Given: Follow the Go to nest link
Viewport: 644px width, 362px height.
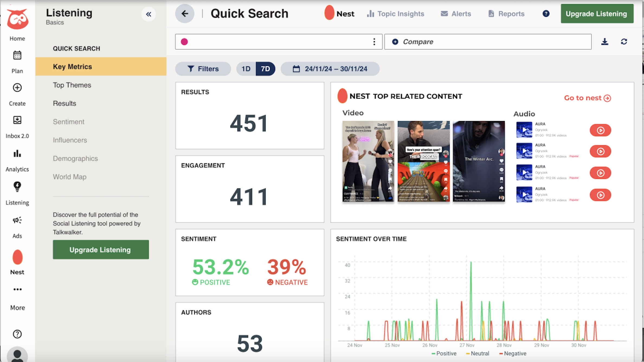Looking at the screenshot, I should click(587, 98).
